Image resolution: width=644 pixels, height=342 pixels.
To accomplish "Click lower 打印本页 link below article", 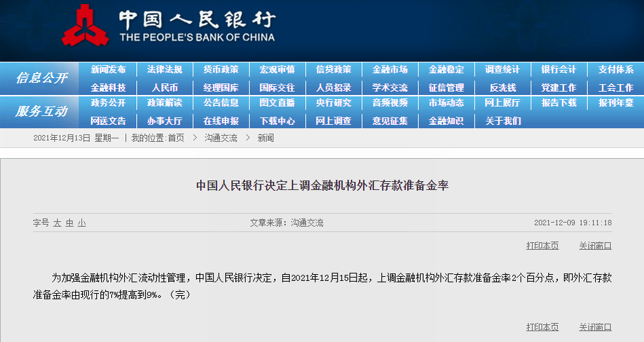I will tap(542, 327).
